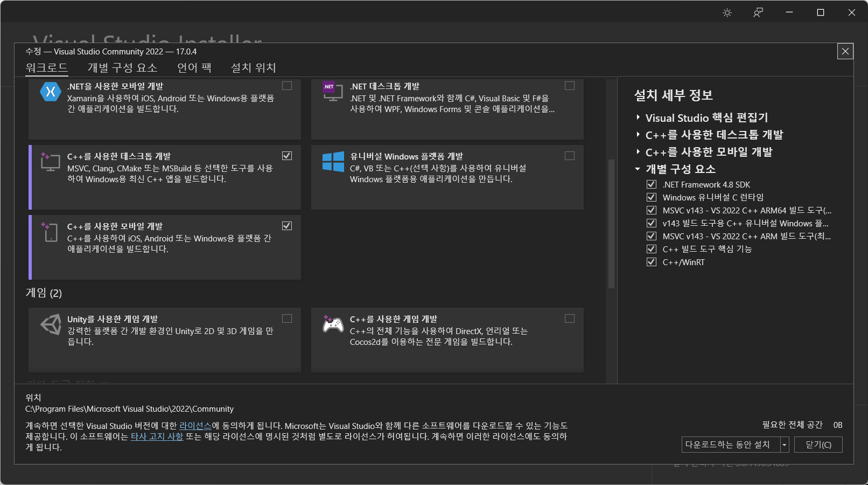This screenshot has height=485, width=868.
Task: Click the C++ game development gamepad icon
Action: [x=333, y=324]
